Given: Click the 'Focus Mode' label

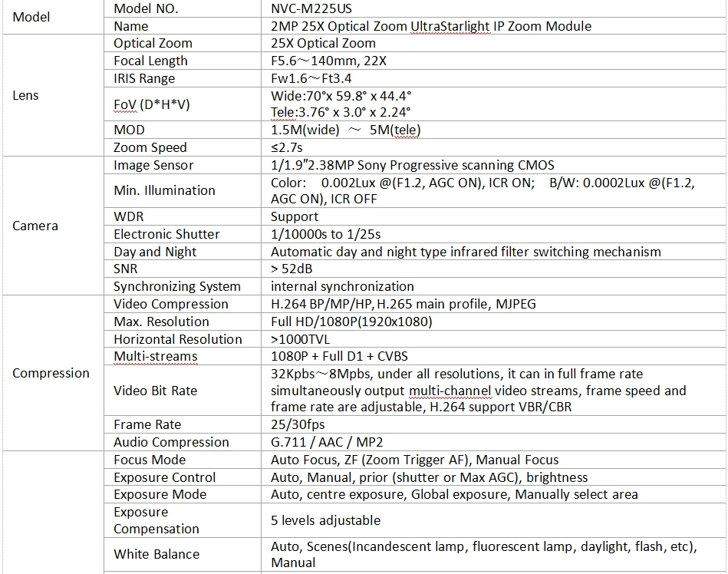Looking at the screenshot, I should pos(150,460).
